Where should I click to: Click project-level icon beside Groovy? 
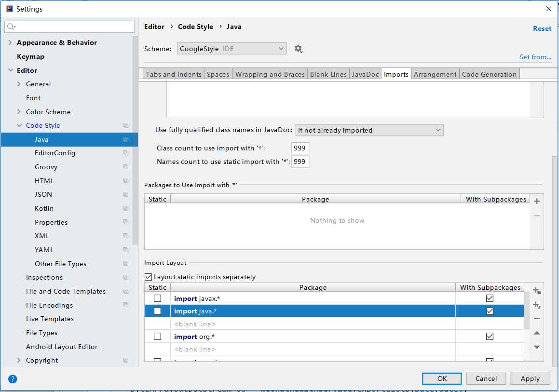coord(126,167)
